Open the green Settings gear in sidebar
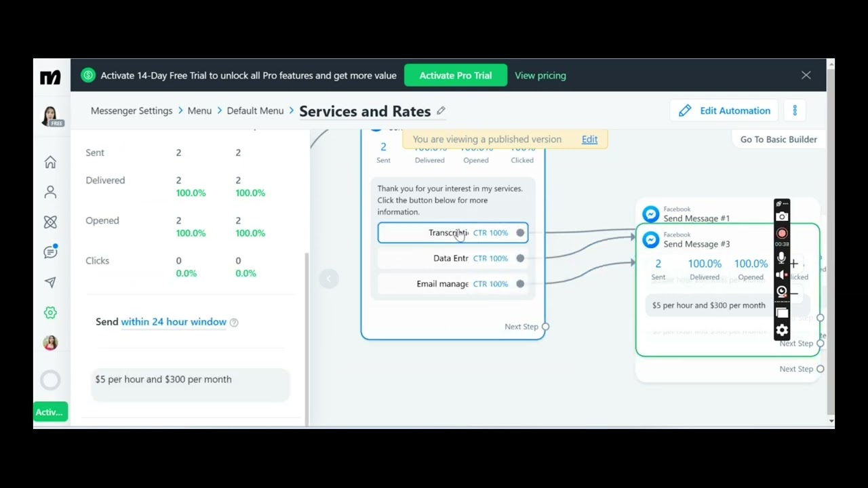This screenshot has width=868, height=488. pos(50,312)
